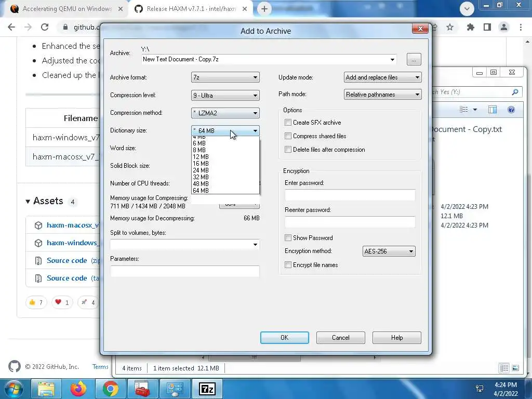Screen dimensions: 532x399
Task: Download Source code (zip) link
Action: point(67,261)
